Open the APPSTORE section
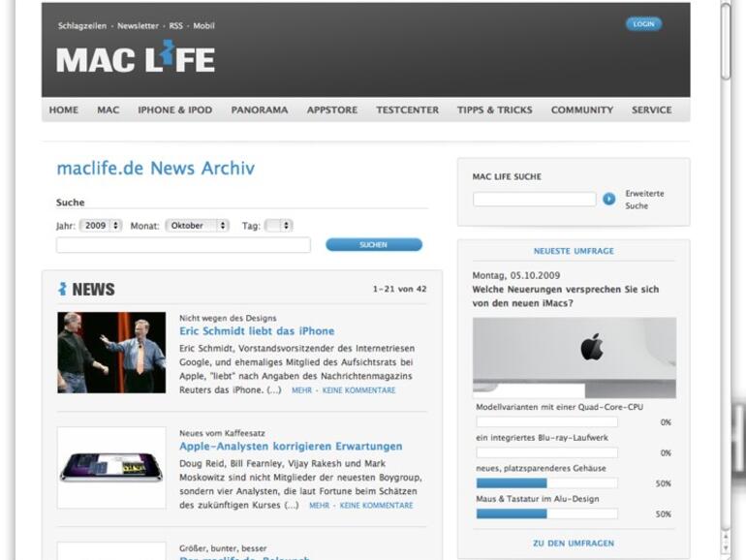The width and height of the screenshot is (746, 560). click(x=332, y=109)
